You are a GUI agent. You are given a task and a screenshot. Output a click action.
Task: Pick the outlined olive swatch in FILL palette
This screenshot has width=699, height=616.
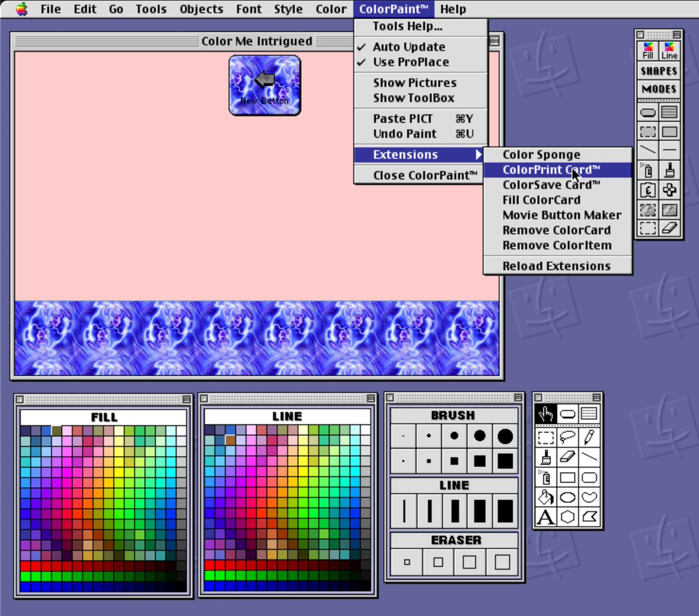(57, 431)
